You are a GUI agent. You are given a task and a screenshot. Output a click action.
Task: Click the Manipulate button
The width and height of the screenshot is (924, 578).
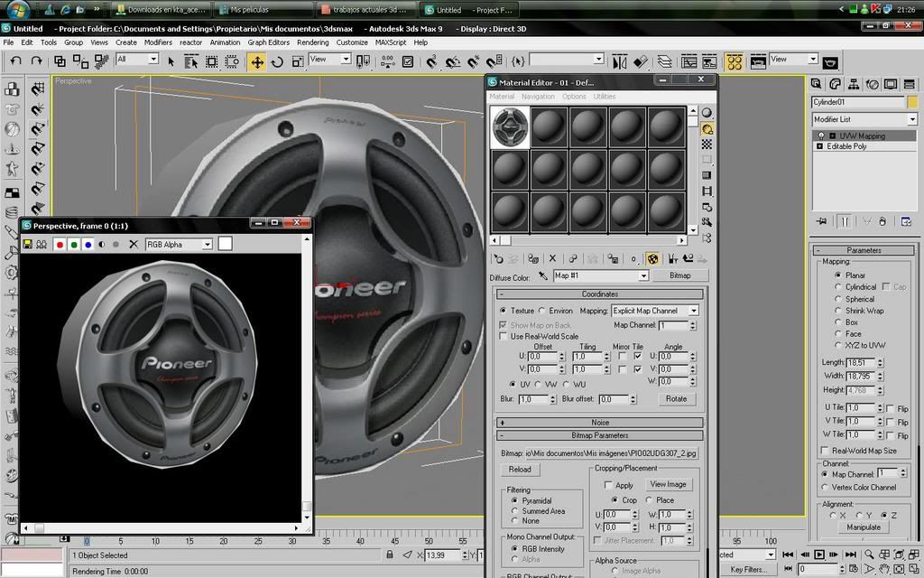864,527
